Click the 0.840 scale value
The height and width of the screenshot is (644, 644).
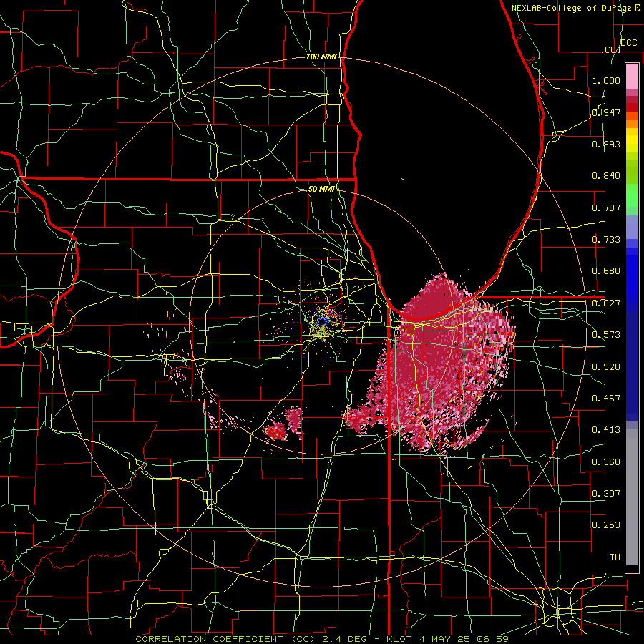(606, 176)
